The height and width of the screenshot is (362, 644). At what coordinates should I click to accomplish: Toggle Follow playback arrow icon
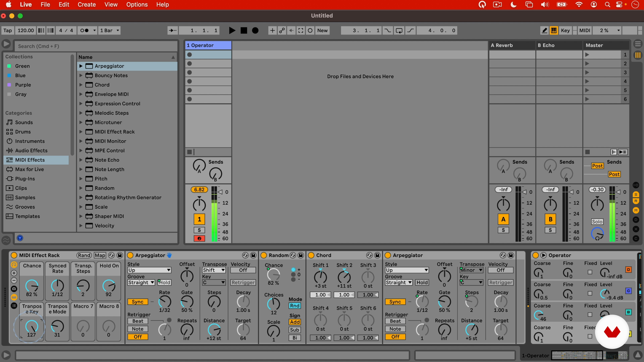173,31
